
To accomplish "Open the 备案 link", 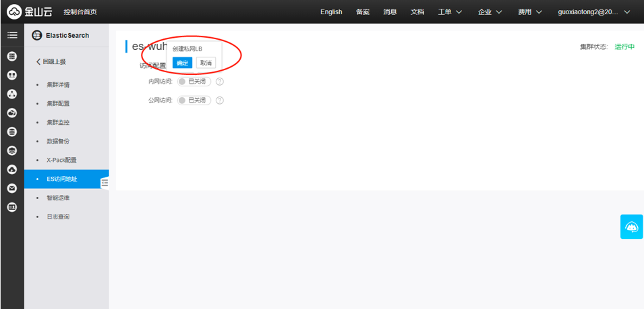I will point(363,12).
